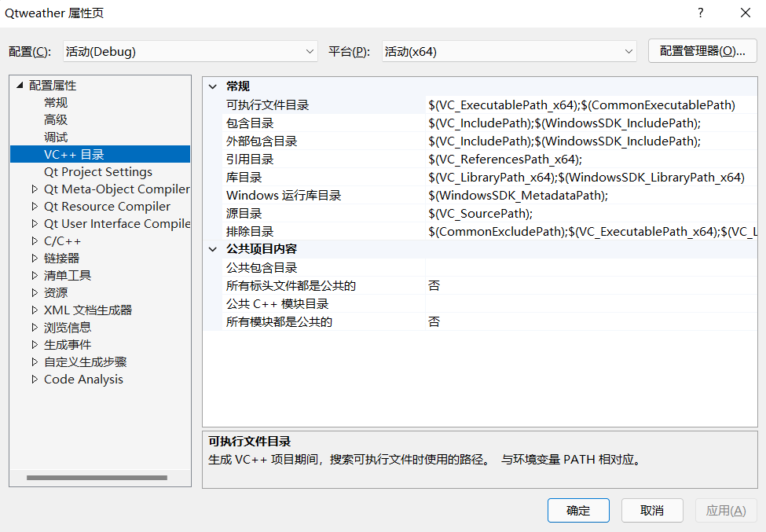The image size is (766, 532).
Task: Open the 平台 x64 platform dropdown
Action: (x=509, y=51)
